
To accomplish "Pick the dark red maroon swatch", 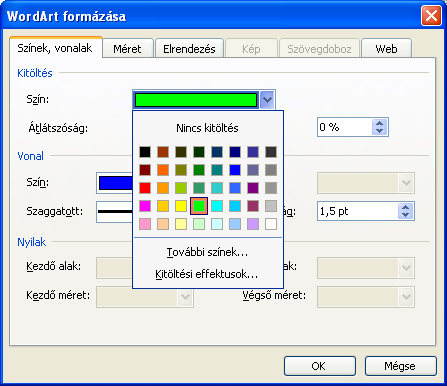I will tap(145, 170).
